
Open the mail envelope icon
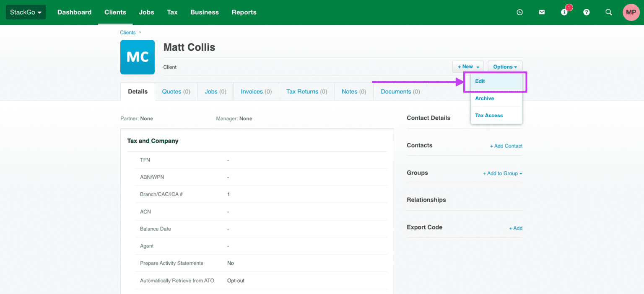[x=542, y=13]
